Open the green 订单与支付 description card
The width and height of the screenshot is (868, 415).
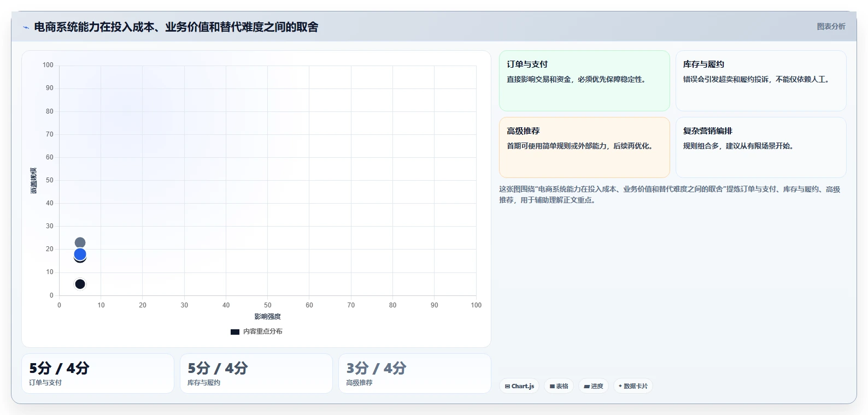tap(584, 81)
